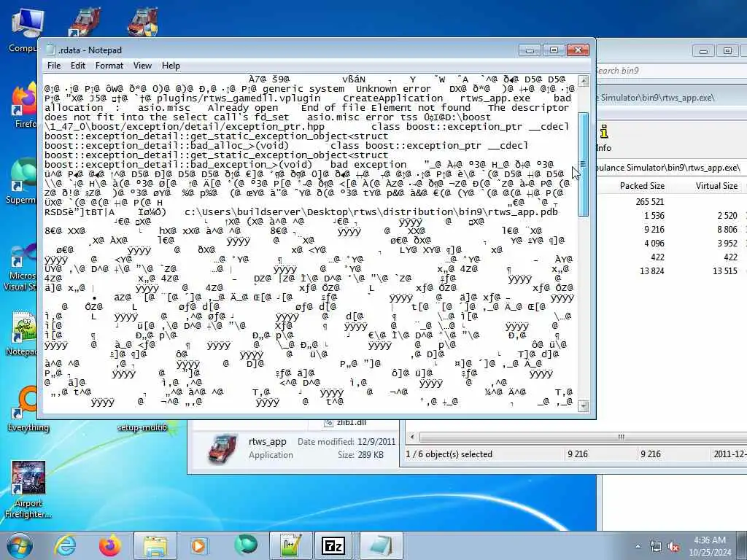Sort by the Packed Size column in 7-Zip
This screenshot has width=747, height=560.
pyautogui.click(x=642, y=186)
